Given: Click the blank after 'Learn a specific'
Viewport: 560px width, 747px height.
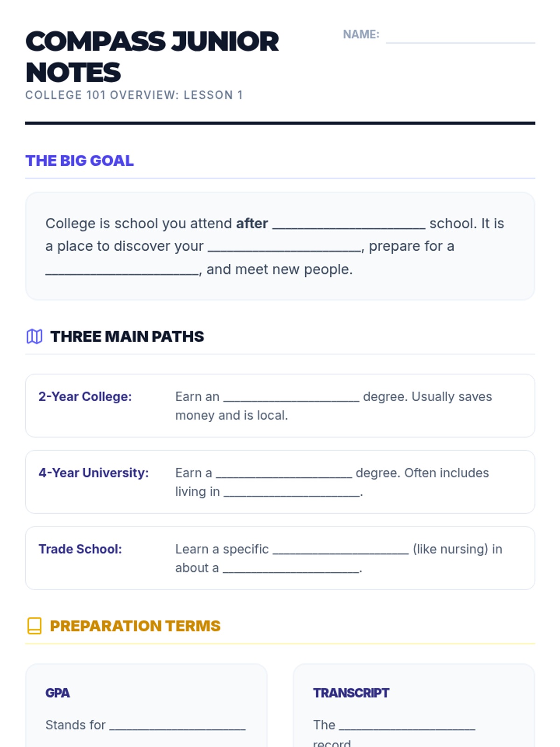Looking at the screenshot, I should pyautogui.click(x=341, y=549).
